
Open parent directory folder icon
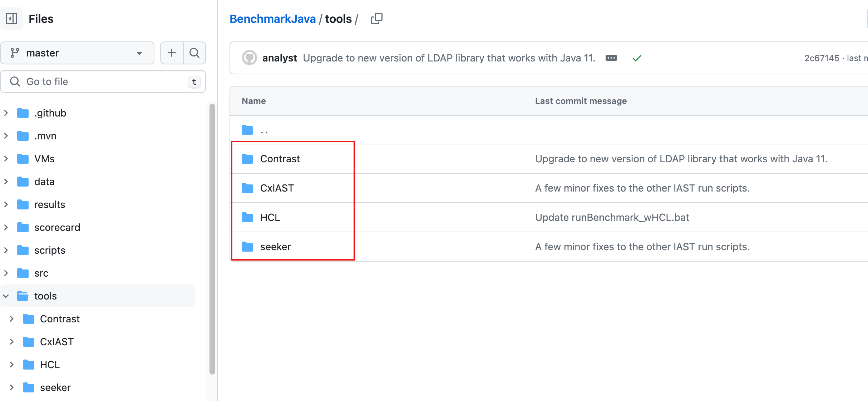[x=247, y=130]
